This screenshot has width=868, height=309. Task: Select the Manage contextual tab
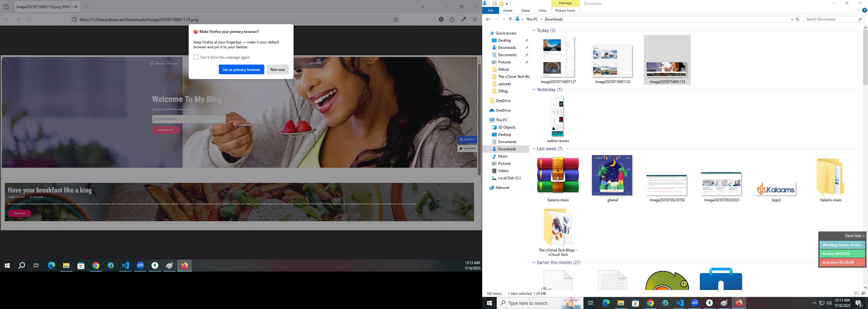[565, 3]
